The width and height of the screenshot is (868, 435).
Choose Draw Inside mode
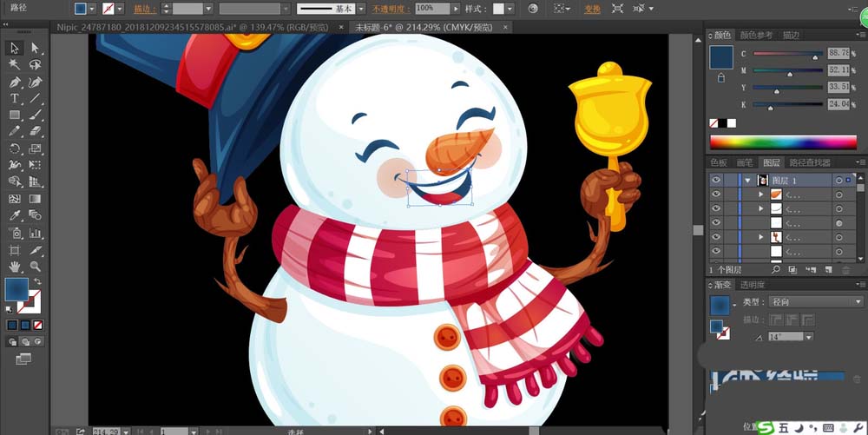pyautogui.click(x=37, y=342)
